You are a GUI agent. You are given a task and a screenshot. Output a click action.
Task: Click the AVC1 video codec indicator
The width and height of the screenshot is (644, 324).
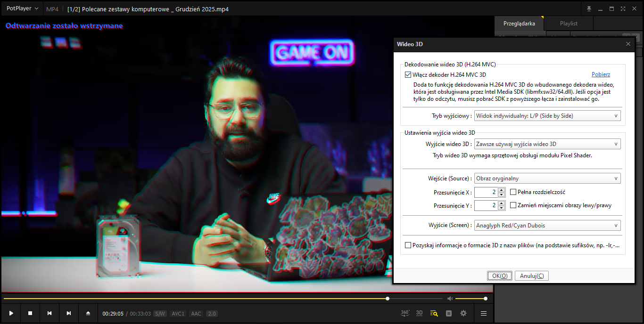(x=178, y=314)
